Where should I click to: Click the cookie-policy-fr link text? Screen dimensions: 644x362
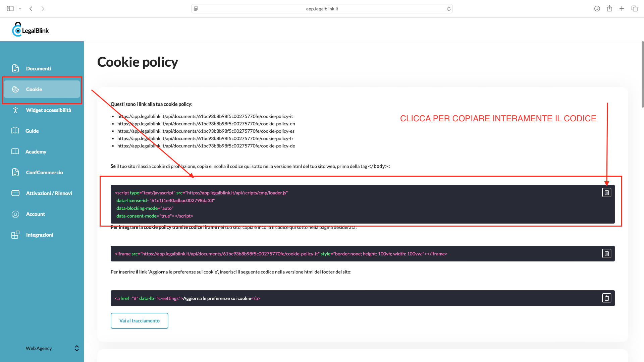205,138
